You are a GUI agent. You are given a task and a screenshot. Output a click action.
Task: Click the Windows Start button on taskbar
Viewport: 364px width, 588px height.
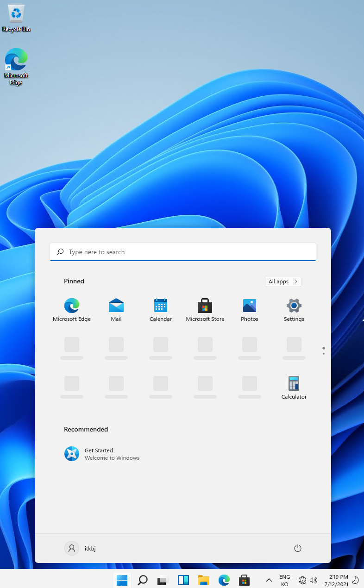click(122, 580)
